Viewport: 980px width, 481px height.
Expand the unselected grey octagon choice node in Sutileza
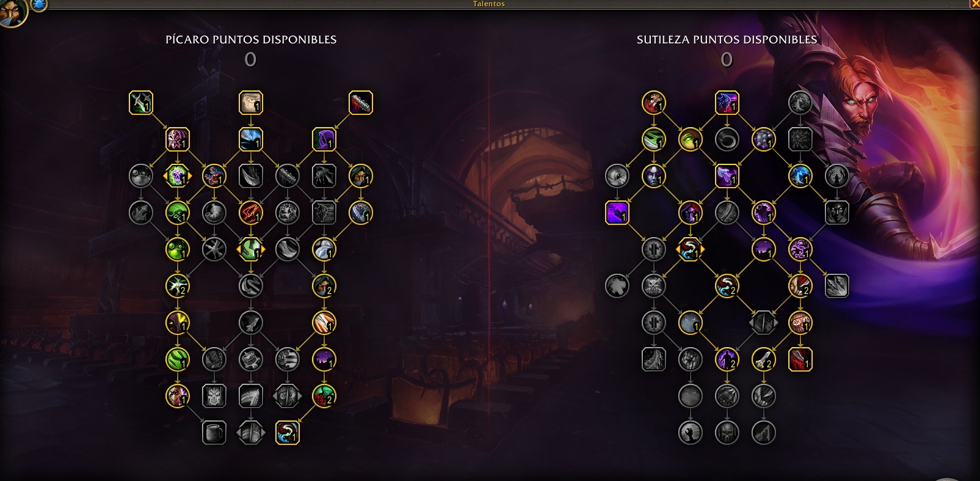tap(763, 323)
